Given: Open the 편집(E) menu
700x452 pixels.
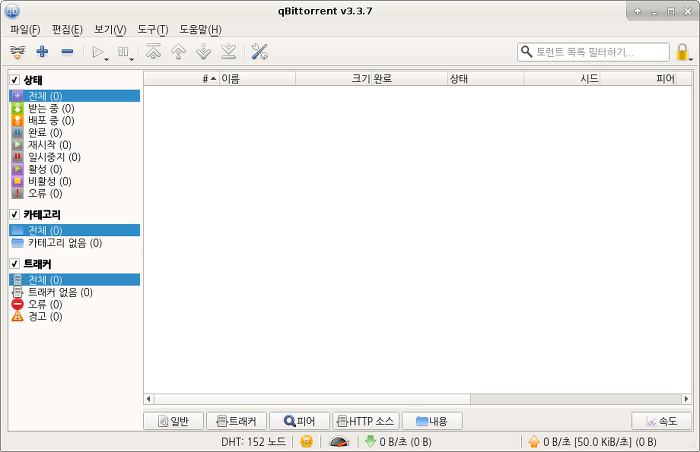Looking at the screenshot, I should tap(67, 29).
